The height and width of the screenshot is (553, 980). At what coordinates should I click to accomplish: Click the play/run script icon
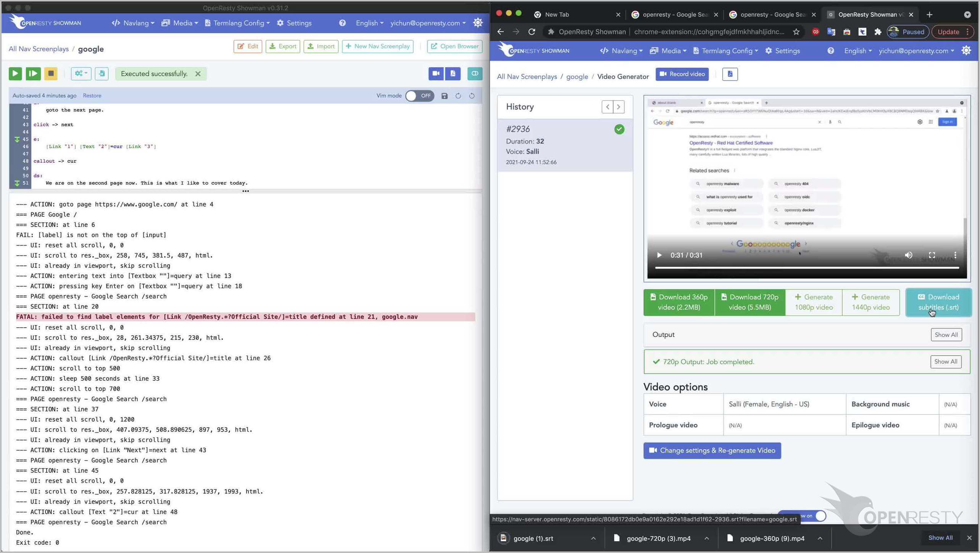pos(14,73)
